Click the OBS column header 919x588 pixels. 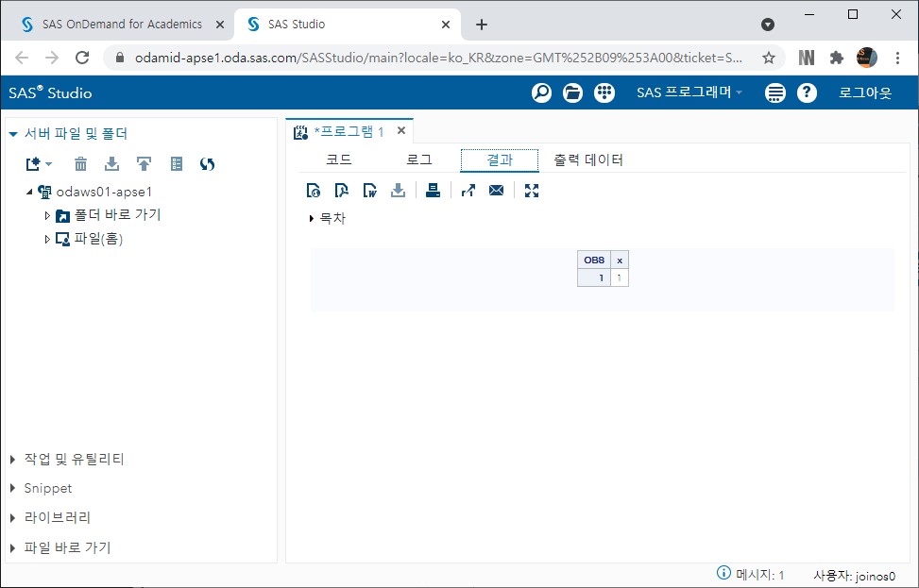(594, 260)
